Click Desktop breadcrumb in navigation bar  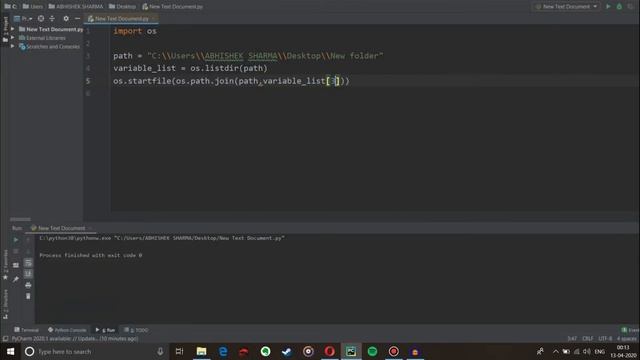point(122,7)
